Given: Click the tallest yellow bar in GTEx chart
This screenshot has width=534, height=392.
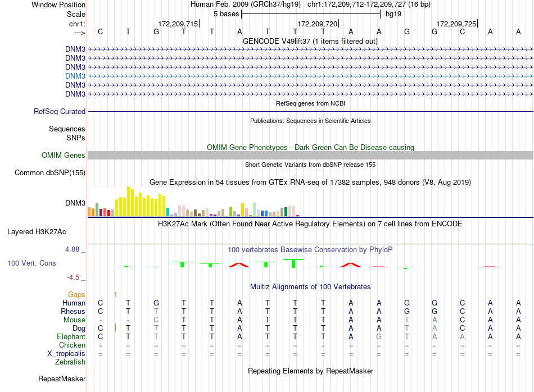Looking at the screenshot, I should click(x=129, y=202).
